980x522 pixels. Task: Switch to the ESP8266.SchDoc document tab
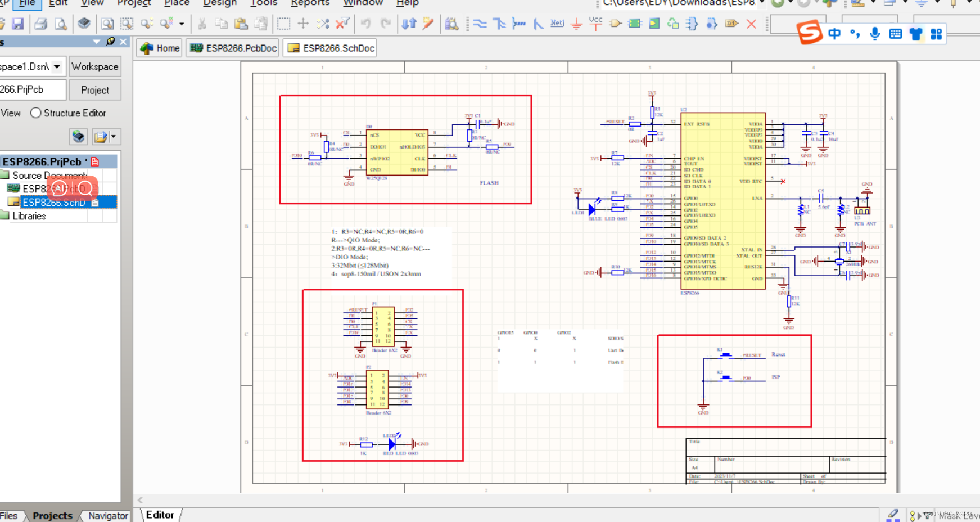tap(331, 48)
